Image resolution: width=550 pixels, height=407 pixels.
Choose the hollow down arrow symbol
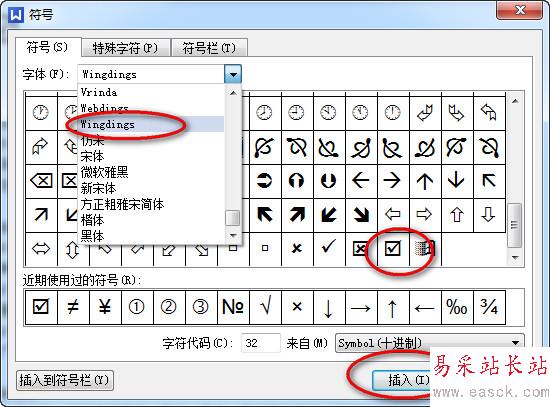[x=488, y=215]
